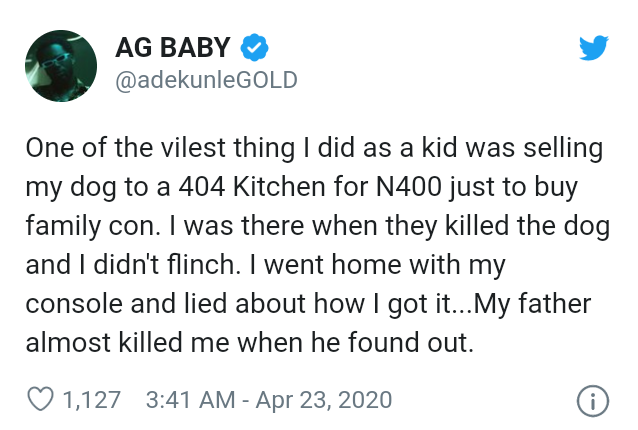The image size is (638, 430).
Task: Click the "family con" phrase in the tweet
Action: [x=91, y=226]
